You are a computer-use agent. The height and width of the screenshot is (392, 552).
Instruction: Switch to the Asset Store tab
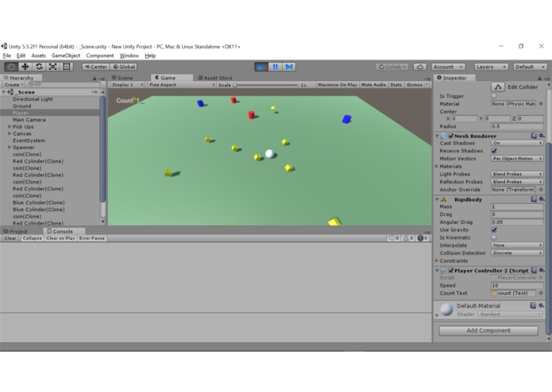[x=214, y=78]
